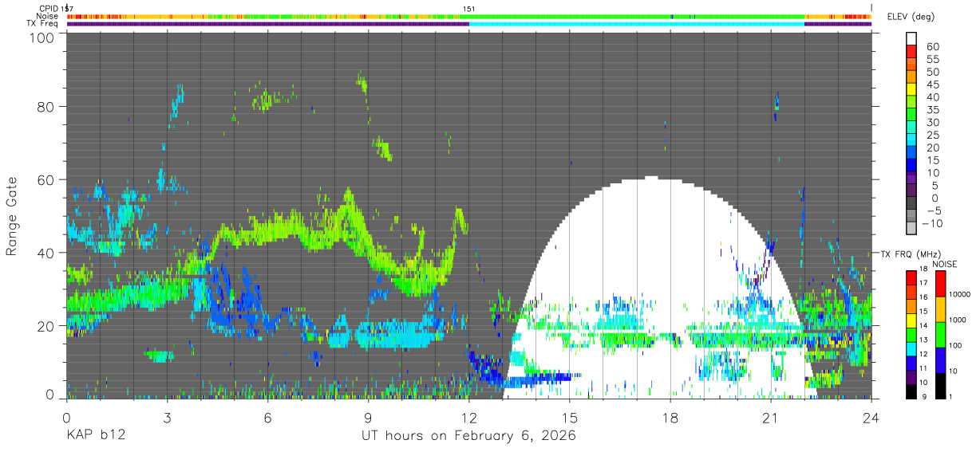Screen dimensions: 980x452
Task: Click the 'NOISE' legend title
Action: 944,264
